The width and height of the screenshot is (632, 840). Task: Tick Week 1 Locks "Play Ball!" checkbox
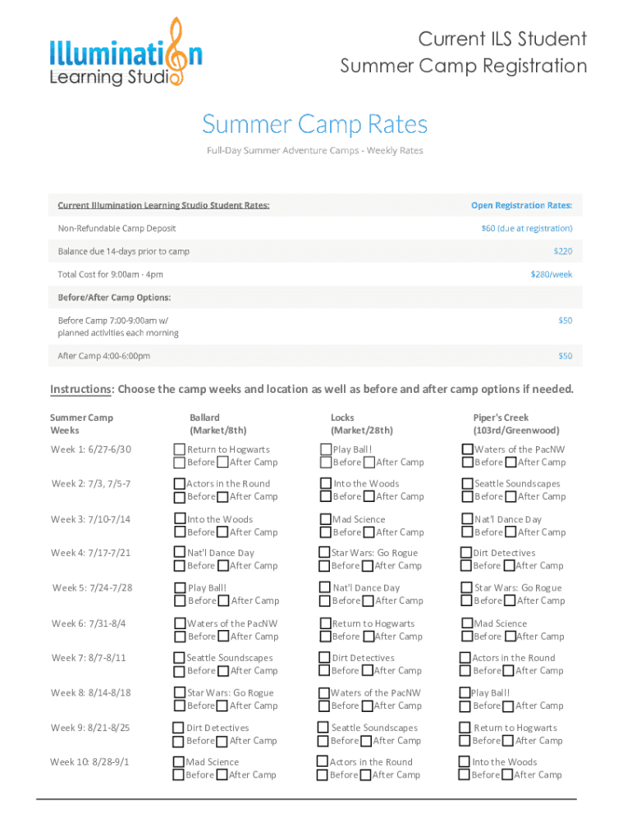325,449
